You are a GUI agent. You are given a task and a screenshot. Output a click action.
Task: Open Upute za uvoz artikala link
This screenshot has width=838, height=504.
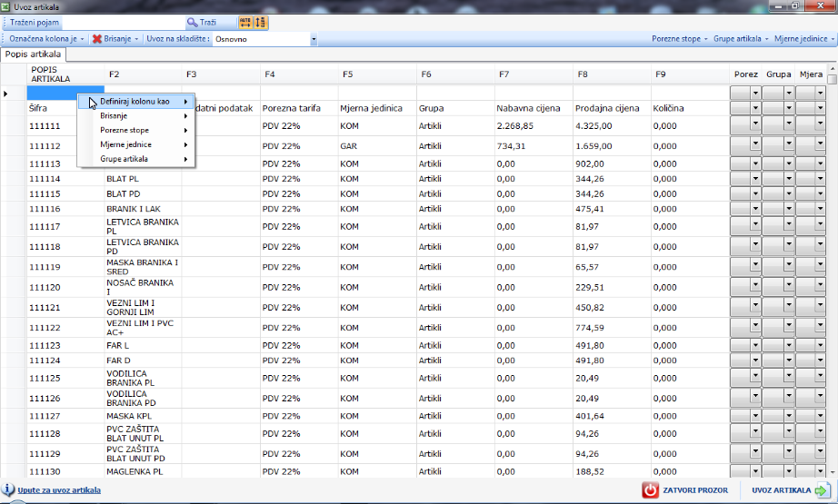click(x=59, y=490)
